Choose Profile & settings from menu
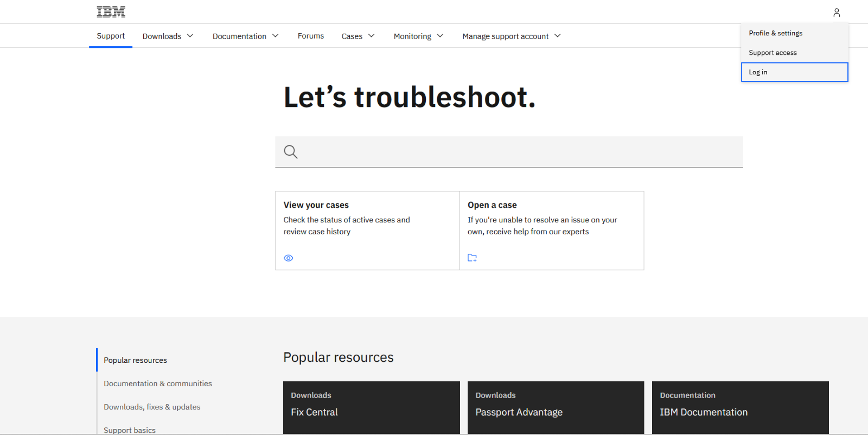Screen dimensions: 868x435 pyautogui.click(x=795, y=33)
